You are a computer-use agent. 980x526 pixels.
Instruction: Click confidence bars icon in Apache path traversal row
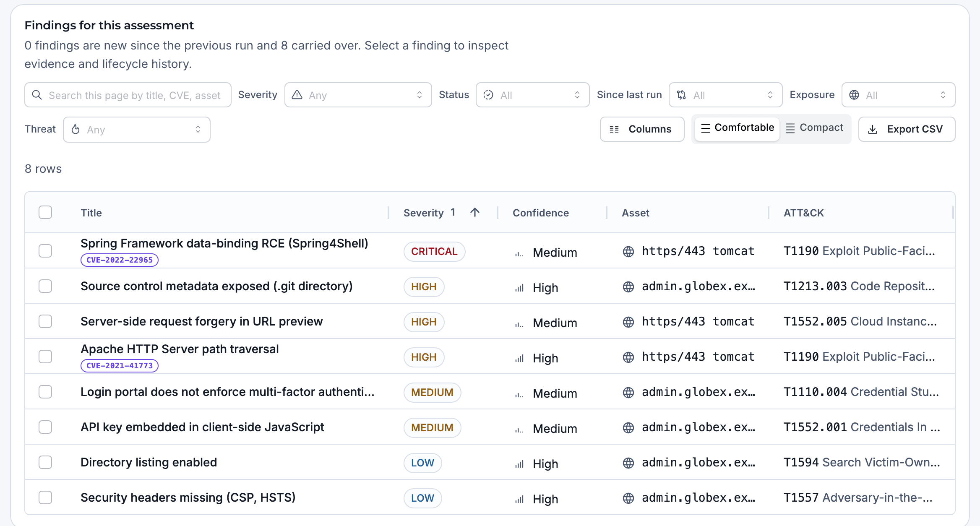pyautogui.click(x=519, y=358)
